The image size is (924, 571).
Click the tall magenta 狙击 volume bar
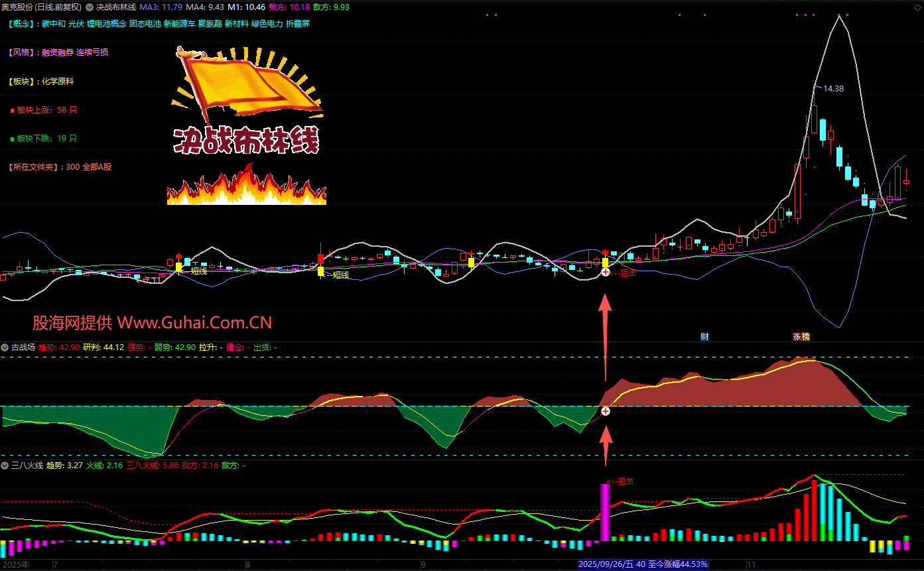[605, 512]
